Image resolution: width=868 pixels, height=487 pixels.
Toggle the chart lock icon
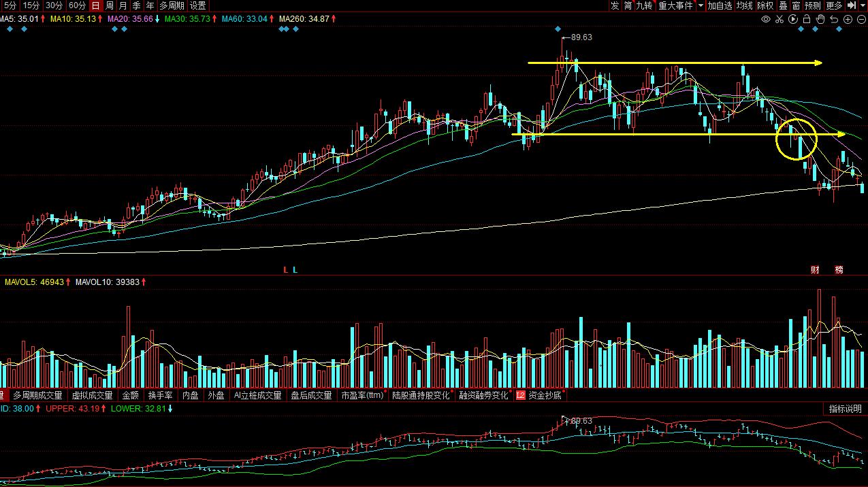tap(807, 19)
